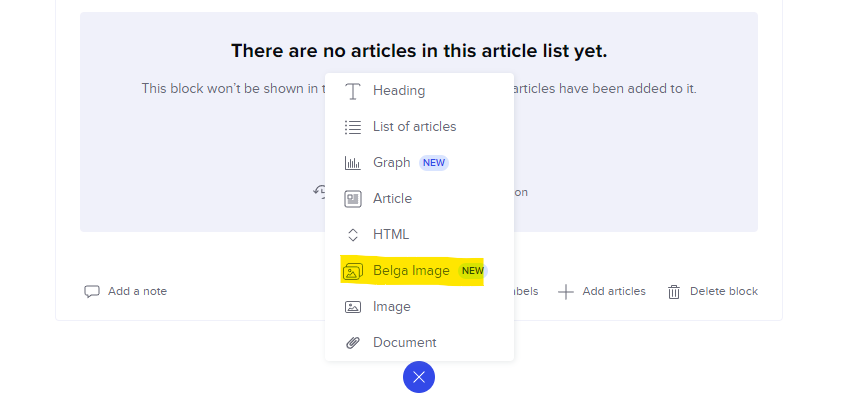850x397 pixels.
Task: Click the trash can icon for Delete block
Action: click(674, 292)
